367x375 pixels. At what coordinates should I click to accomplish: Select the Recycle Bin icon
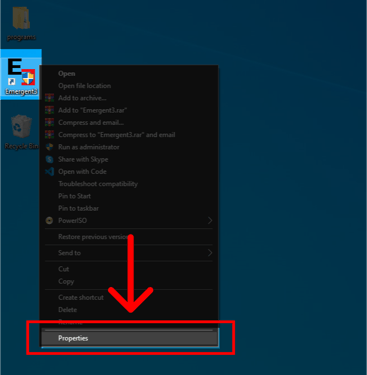click(21, 132)
